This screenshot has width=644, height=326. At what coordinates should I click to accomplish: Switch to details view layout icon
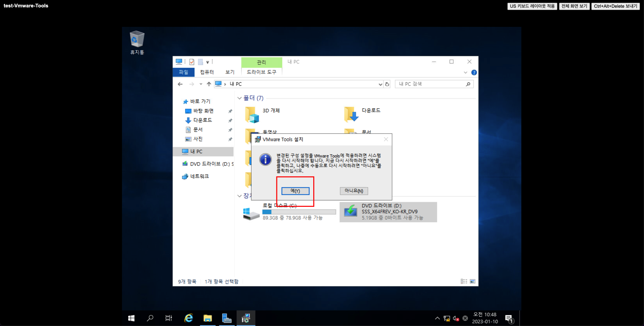pyautogui.click(x=464, y=281)
